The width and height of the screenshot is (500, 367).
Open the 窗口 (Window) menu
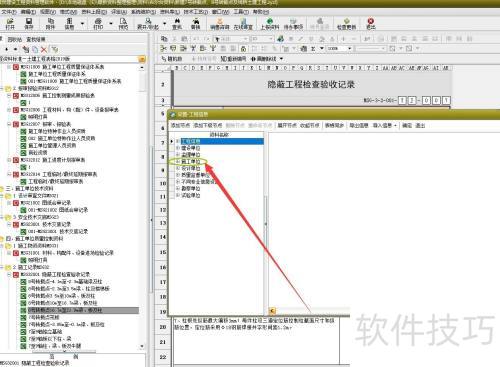pos(221,12)
